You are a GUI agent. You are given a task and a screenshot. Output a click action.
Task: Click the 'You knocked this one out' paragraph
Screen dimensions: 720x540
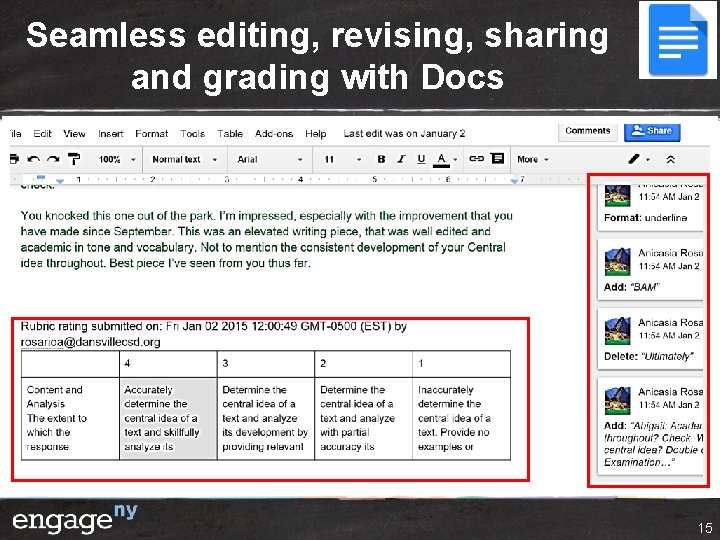267,240
